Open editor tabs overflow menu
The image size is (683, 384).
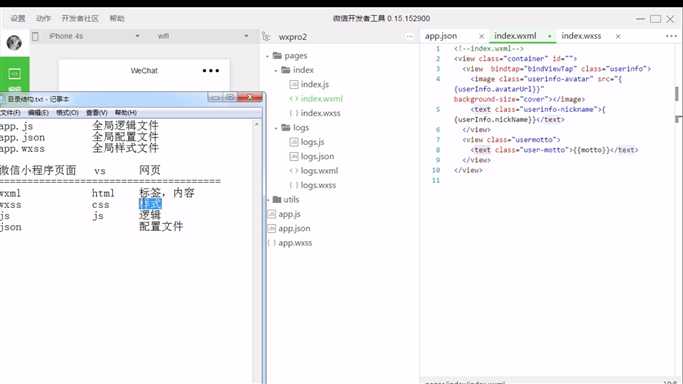coord(671,36)
